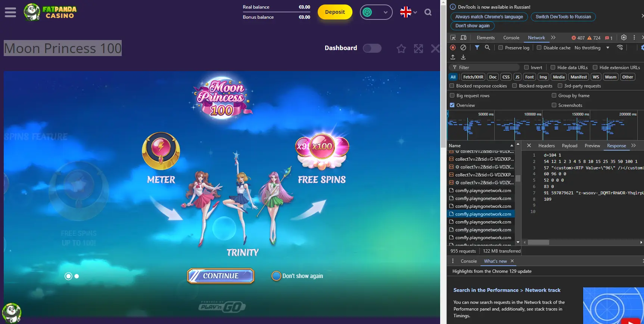The width and height of the screenshot is (644, 324).
Task: Toggle the network filter funnel icon
Action: [x=477, y=47]
